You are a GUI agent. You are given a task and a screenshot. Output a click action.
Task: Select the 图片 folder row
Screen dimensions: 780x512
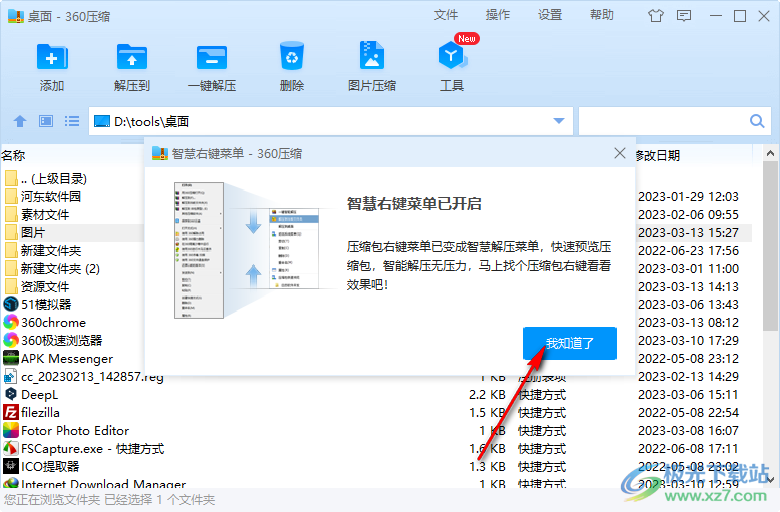pos(74,232)
